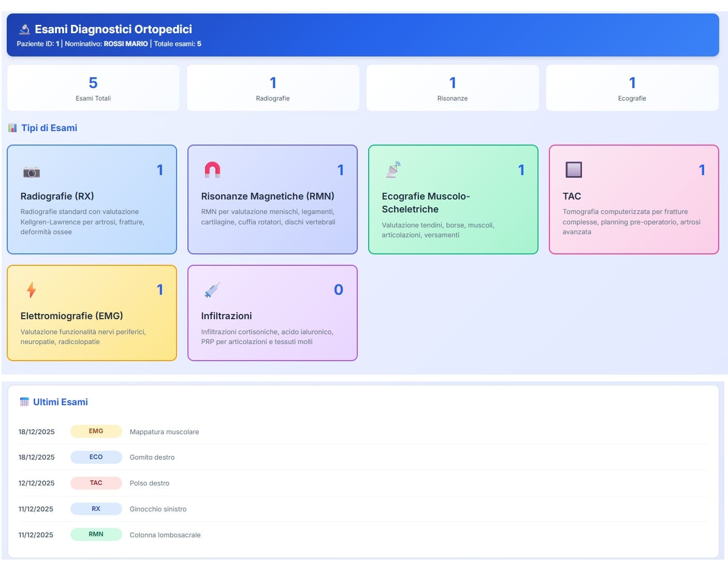Click the Esami Totali summary tile
Image resolution: width=728 pixels, height=571 pixels.
[x=92, y=88]
